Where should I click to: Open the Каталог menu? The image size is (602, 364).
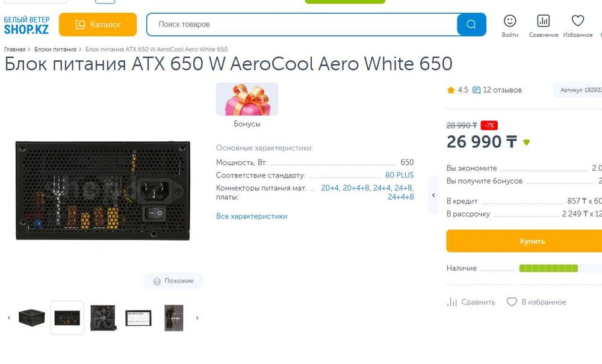(98, 25)
